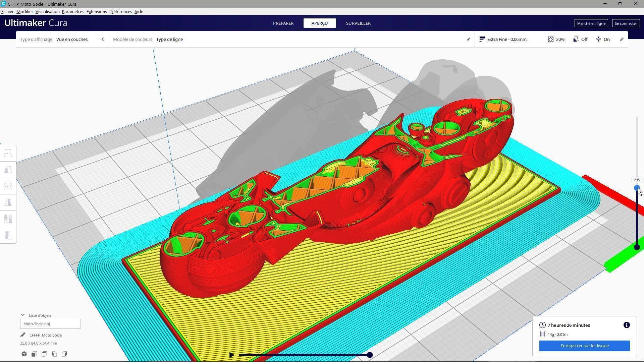The width and height of the screenshot is (644, 362).
Task: Select the Move tool in left toolbar
Action: (8, 153)
